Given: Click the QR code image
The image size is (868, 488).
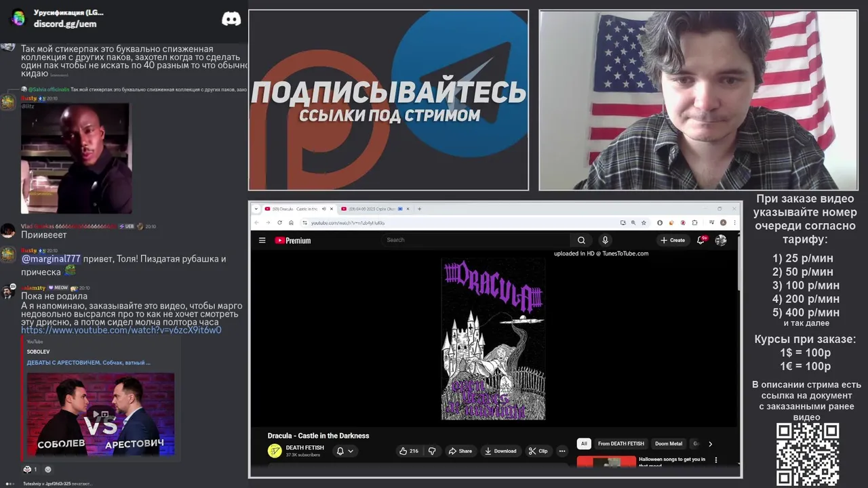Looking at the screenshot, I should point(807,454).
